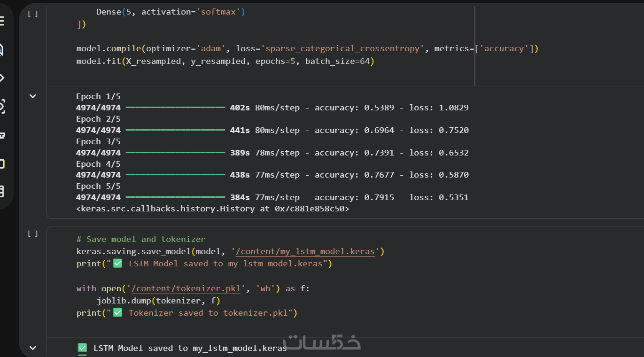Open the Files folder icon in sidebar
Viewport: 644px width, 357px height.
(x=1, y=164)
